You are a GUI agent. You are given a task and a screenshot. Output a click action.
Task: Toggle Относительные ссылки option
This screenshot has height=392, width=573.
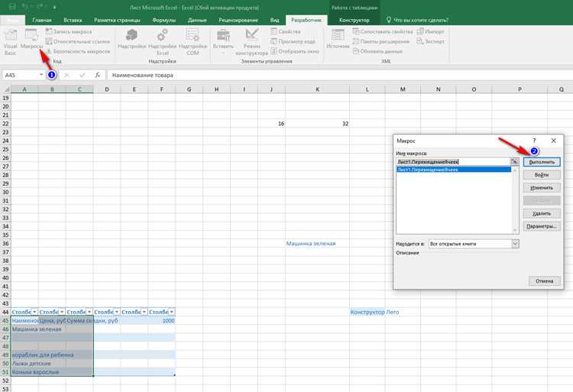click(x=77, y=42)
